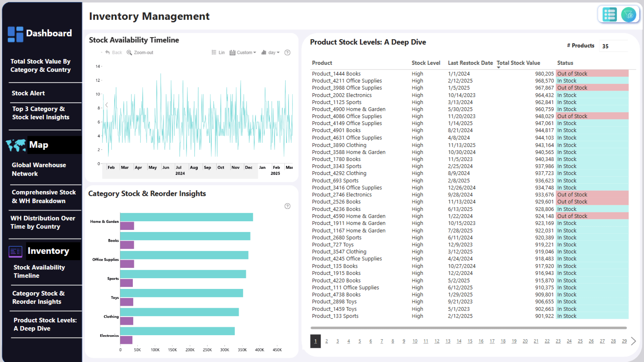Open help icon for Stock Availability Timeline

pyautogui.click(x=287, y=53)
